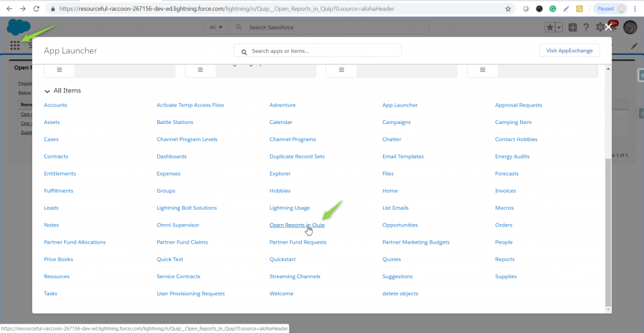
Task: Close the App Launcher modal with X
Action: tap(608, 27)
